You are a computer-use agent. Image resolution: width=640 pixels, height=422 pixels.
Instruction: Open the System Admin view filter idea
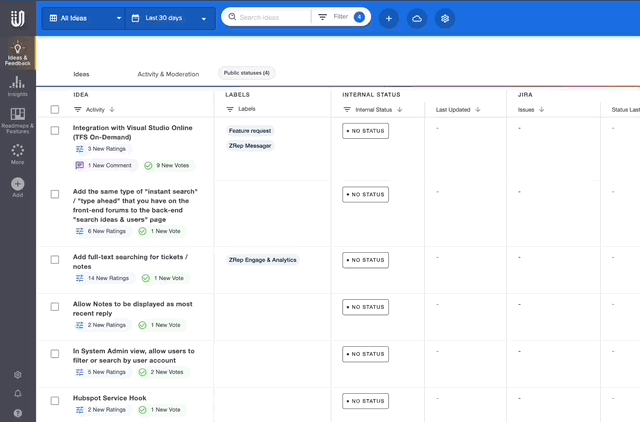pos(133,355)
